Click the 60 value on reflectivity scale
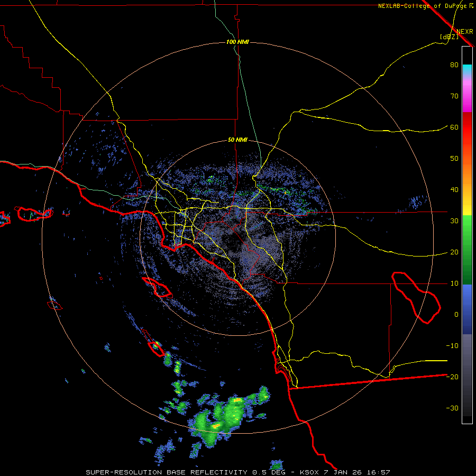The image size is (476, 476). (454, 127)
